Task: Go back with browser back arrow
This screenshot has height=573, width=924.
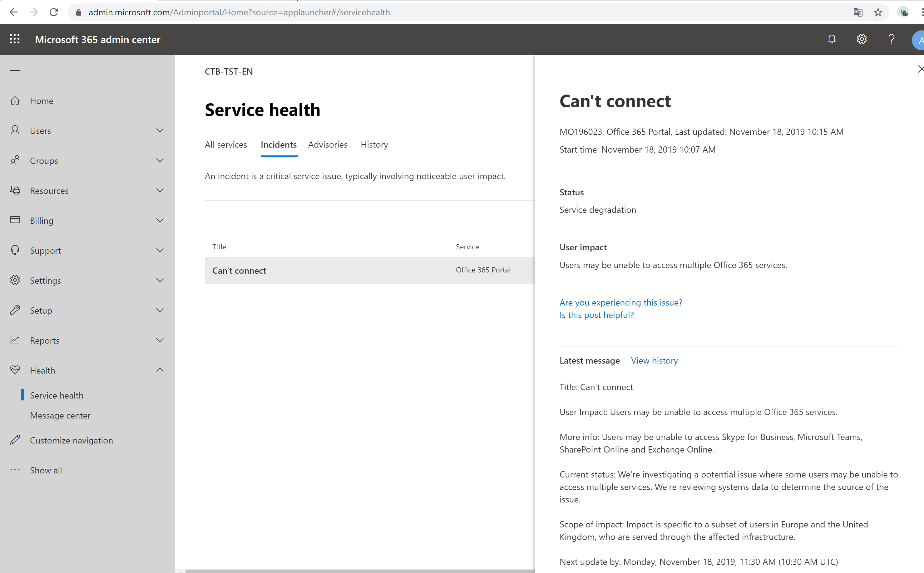Action: point(14,12)
